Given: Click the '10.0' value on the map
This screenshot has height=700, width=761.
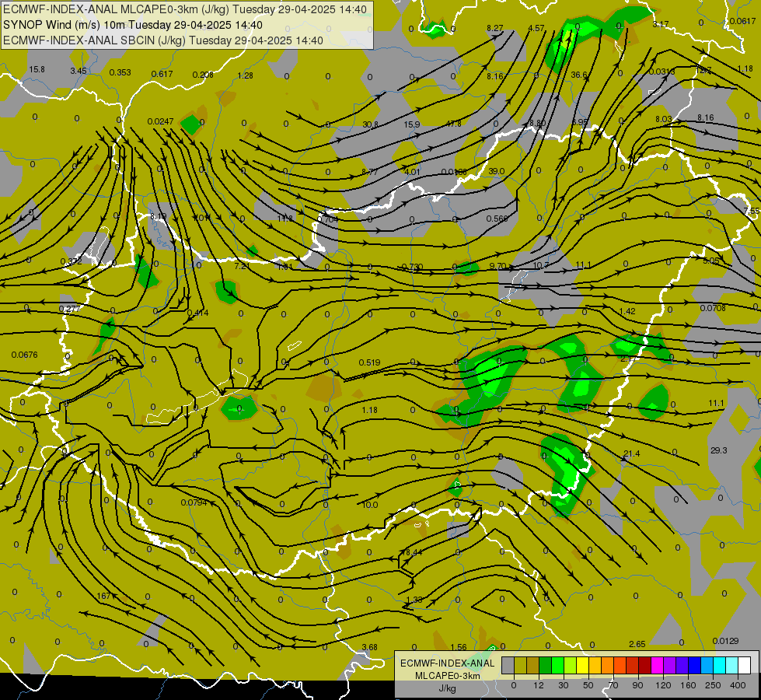Looking at the screenshot, I should click(370, 506).
